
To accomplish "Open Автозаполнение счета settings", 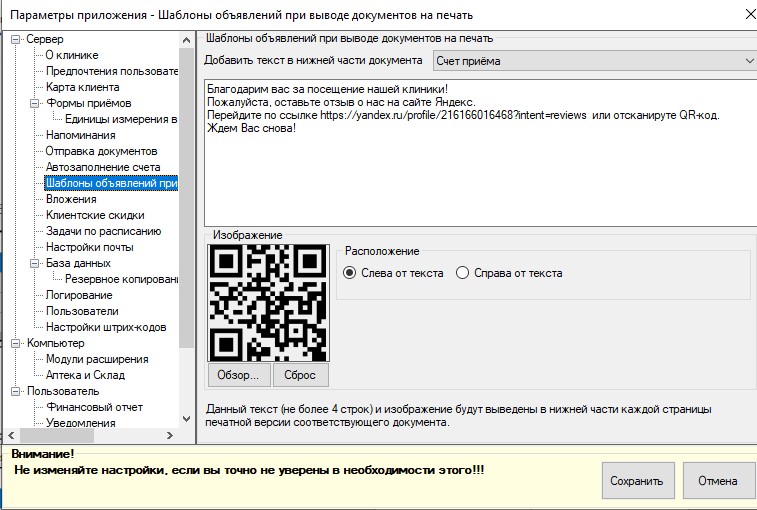I will (103, 167).
